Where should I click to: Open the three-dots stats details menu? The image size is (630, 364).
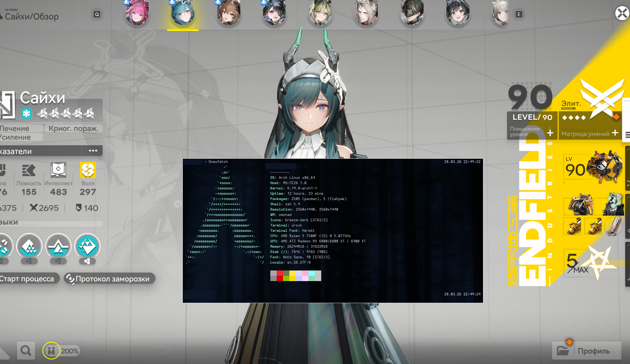coord(93,151)
